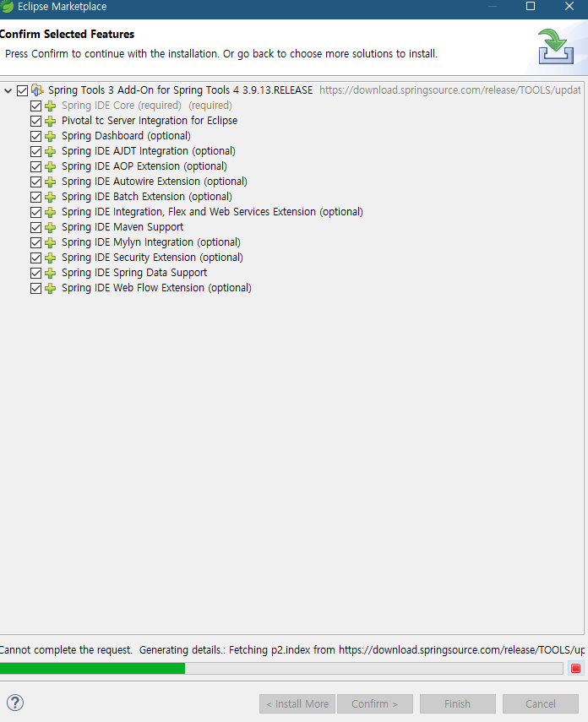Screen dimensions: 588x722
Task: Click the green plus icon beside Autowire Extension
Action: [50, 182]
